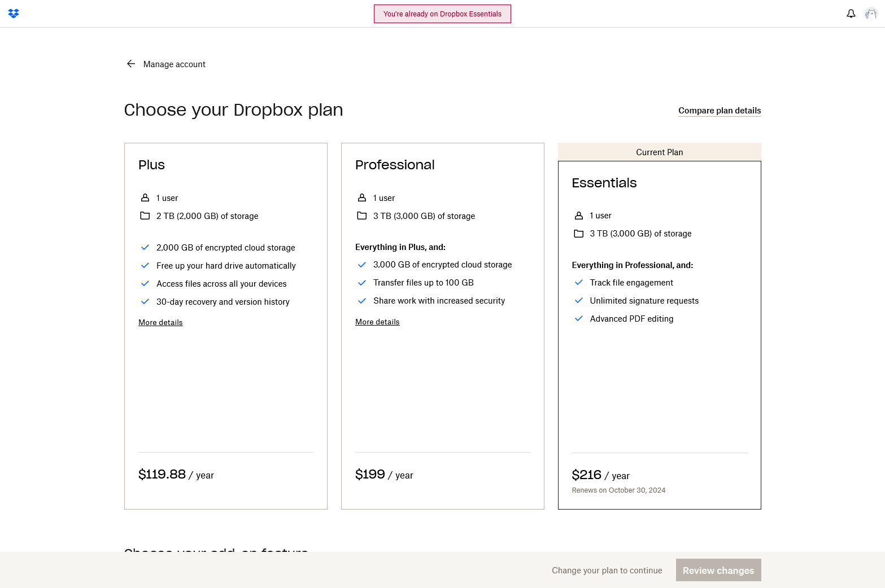The image size is (885, 588).
Task: Go back to Manage account
Action: (174, 64)
